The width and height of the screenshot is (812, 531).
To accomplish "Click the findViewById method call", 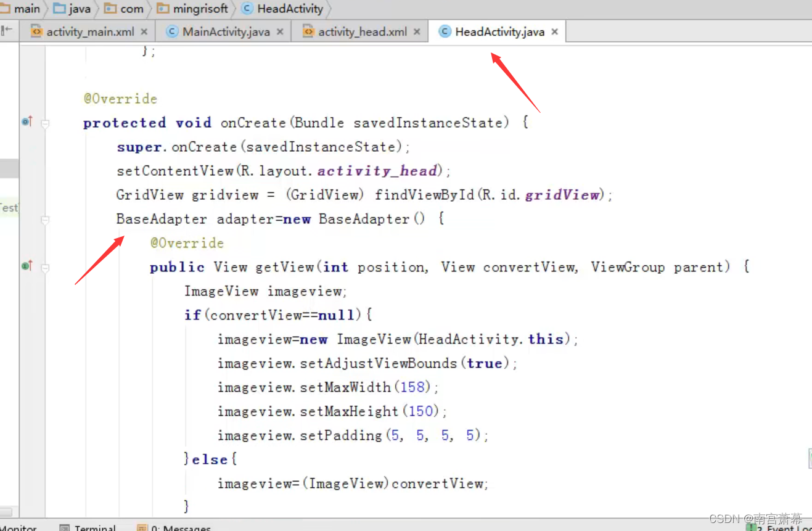I will coord(424,195).
